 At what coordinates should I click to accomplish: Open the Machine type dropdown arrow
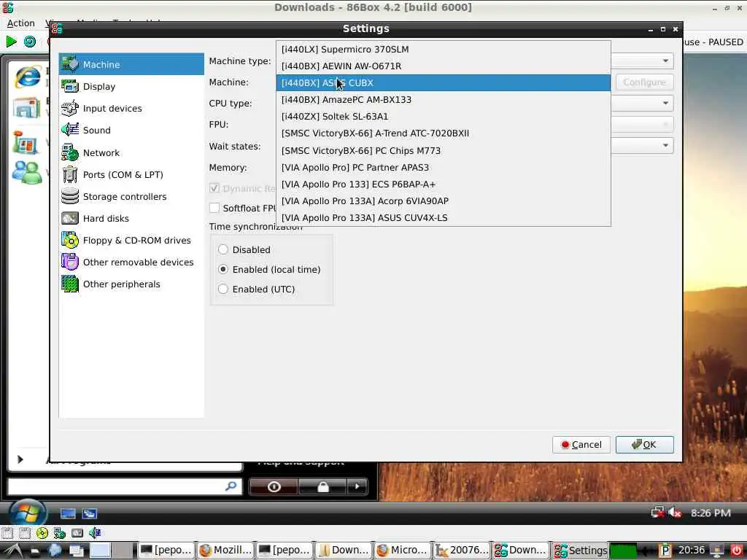point(665,61)
